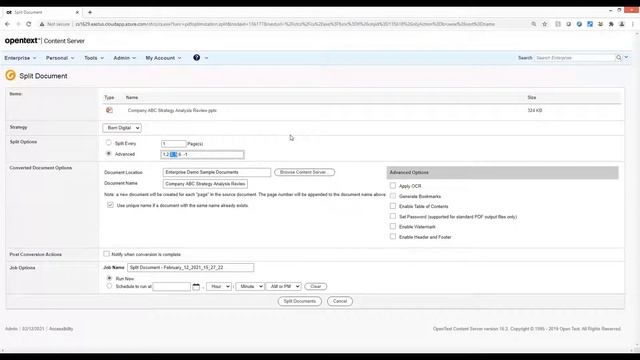Click the browser address bar URL
This screenshot has height=360, width=640.
tap(285, 24)
